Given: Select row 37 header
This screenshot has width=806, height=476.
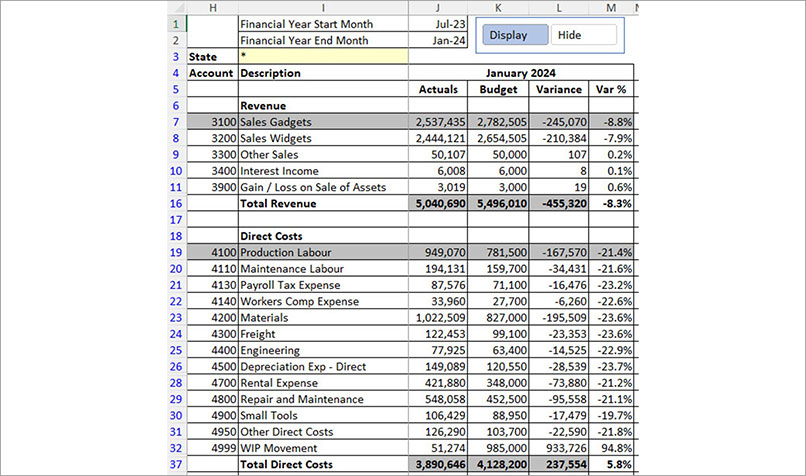Looking at the screenshot, I should [176, 464].
